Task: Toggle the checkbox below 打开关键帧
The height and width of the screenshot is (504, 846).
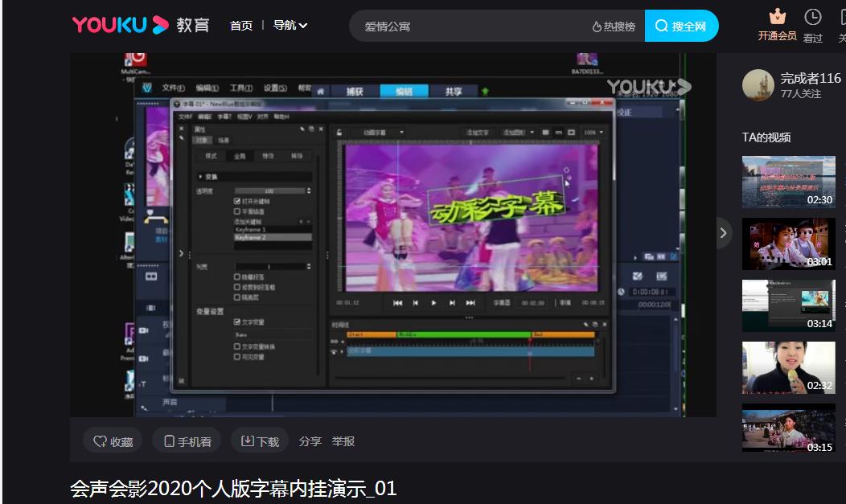Action: [x=237, y=211]
